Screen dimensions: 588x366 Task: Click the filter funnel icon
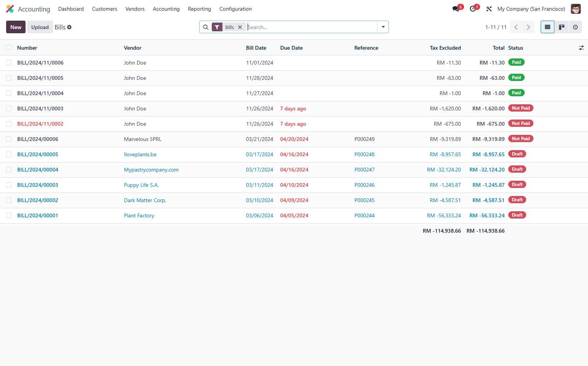[x=217, y=27]
